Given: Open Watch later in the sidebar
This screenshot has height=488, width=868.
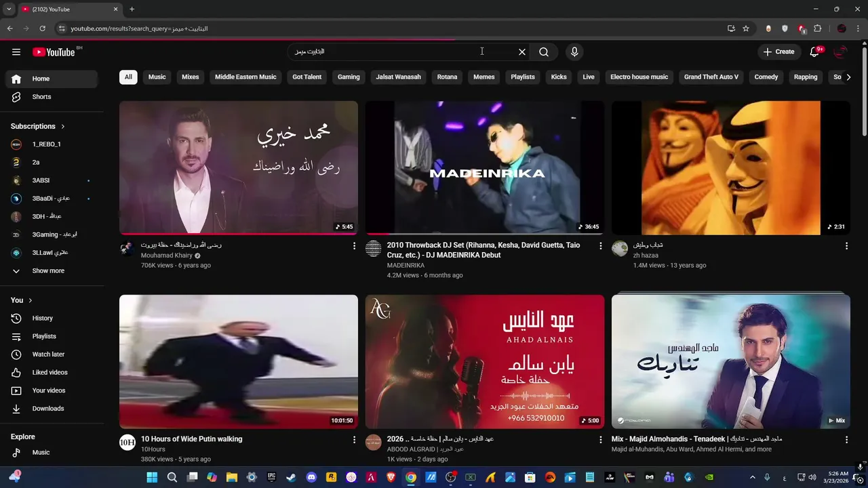Looking at the screenshot, I should point(52,354).
